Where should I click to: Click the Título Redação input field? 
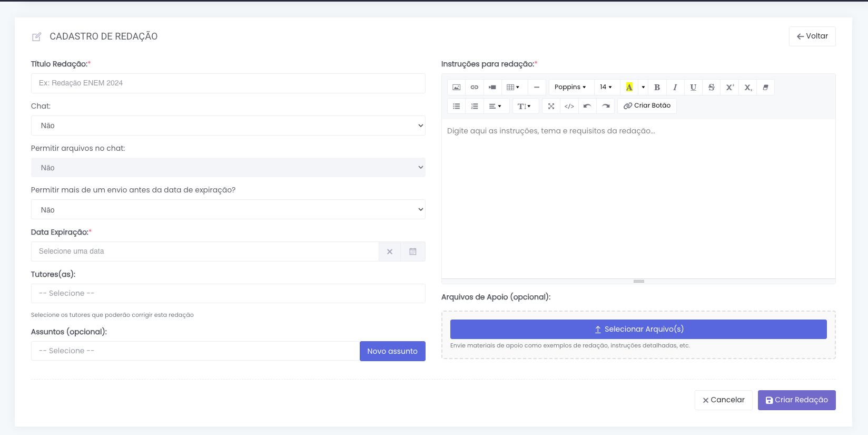pyautogui.click(x=228, y=83)
